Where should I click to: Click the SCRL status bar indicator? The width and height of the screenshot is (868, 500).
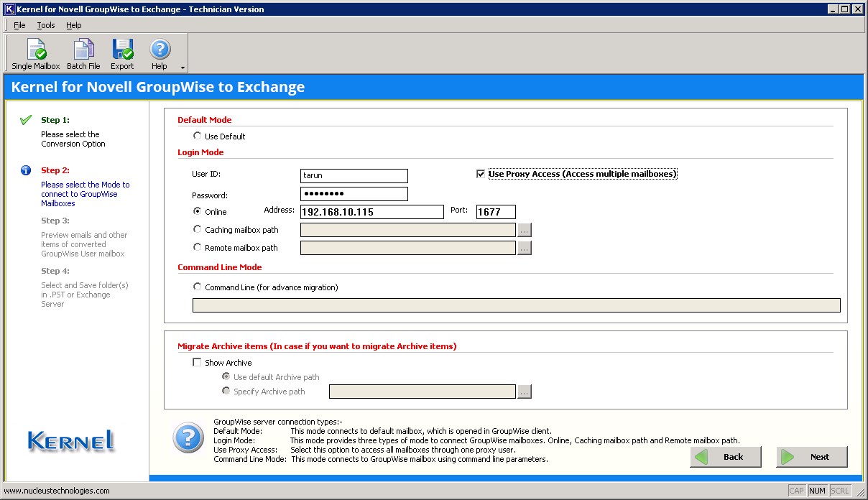tap(839, 491)
